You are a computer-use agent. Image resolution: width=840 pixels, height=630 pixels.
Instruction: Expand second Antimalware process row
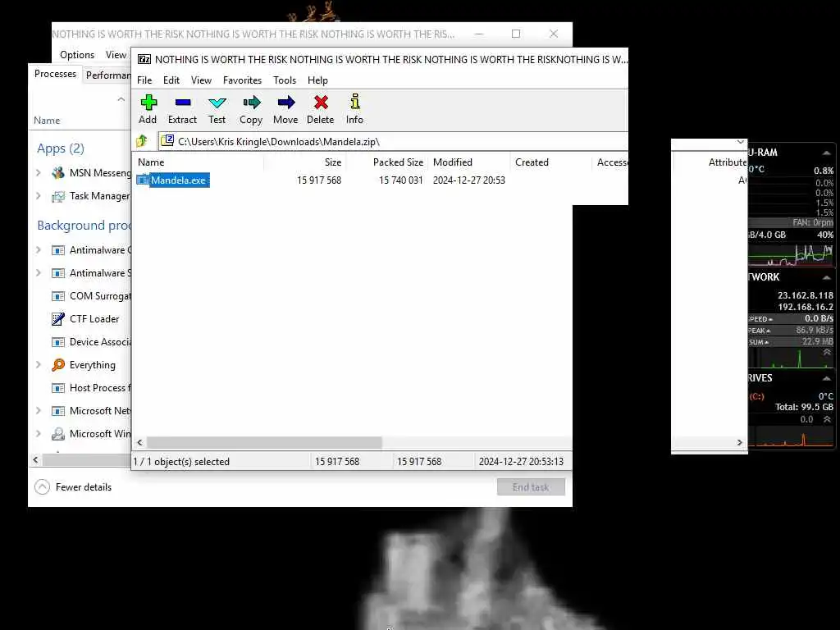click(38, 272)
